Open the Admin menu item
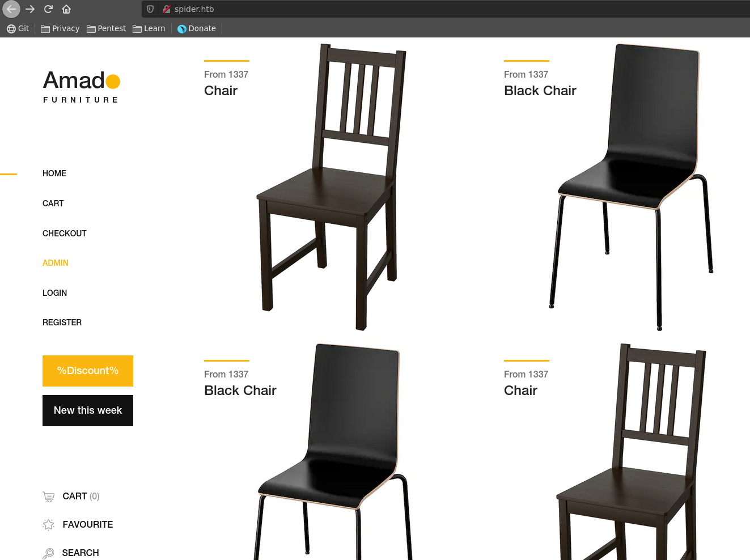This screenshot has width=750, height=560. pyautogui.click(x=56, y=263)
